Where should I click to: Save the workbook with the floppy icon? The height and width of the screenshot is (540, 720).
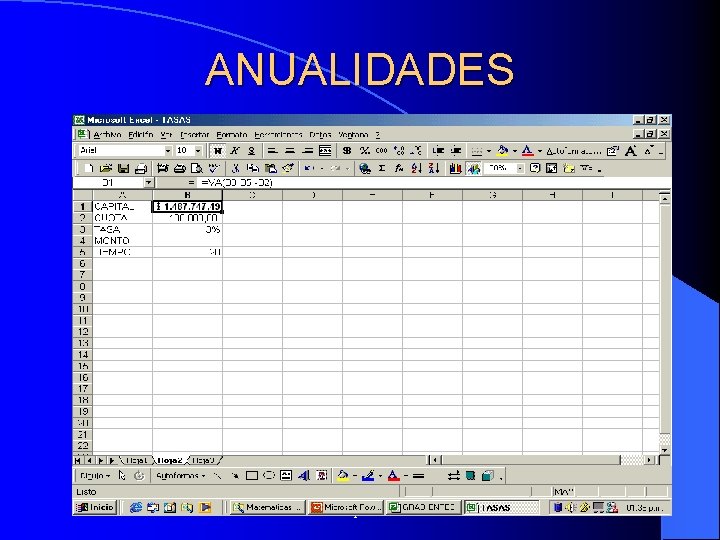pyautogui.click(x=123, y=169)
